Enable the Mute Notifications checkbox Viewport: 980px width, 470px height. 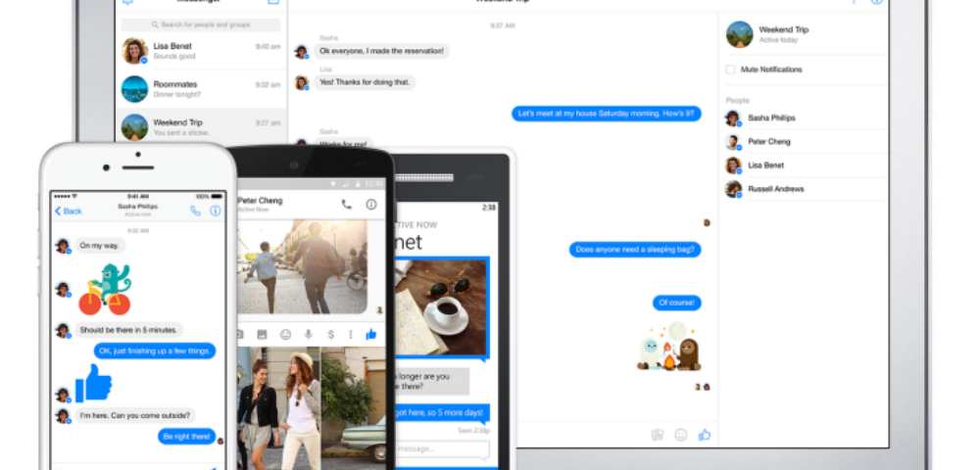(731, 70)
